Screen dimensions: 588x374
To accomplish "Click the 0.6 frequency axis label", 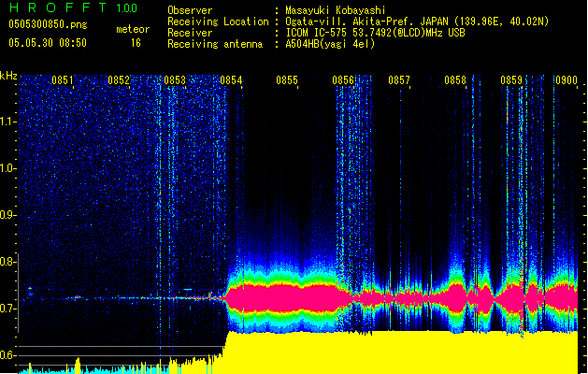I will 7,355.
